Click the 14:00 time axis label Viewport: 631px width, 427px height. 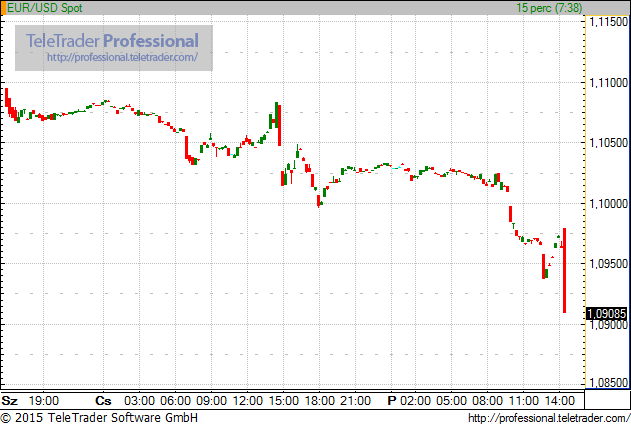[560, 401]
